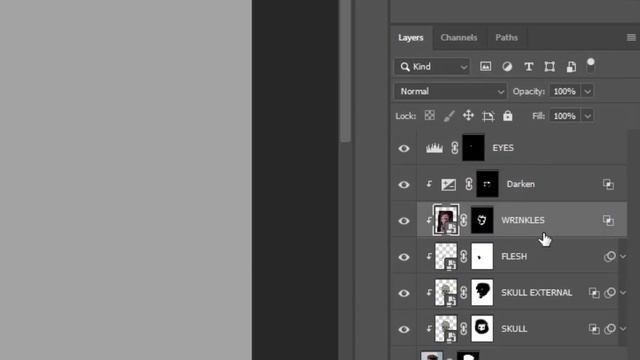The image size is (640, 360).
Task: Open the Kind filter dropdown
Action: click(432, 67)
